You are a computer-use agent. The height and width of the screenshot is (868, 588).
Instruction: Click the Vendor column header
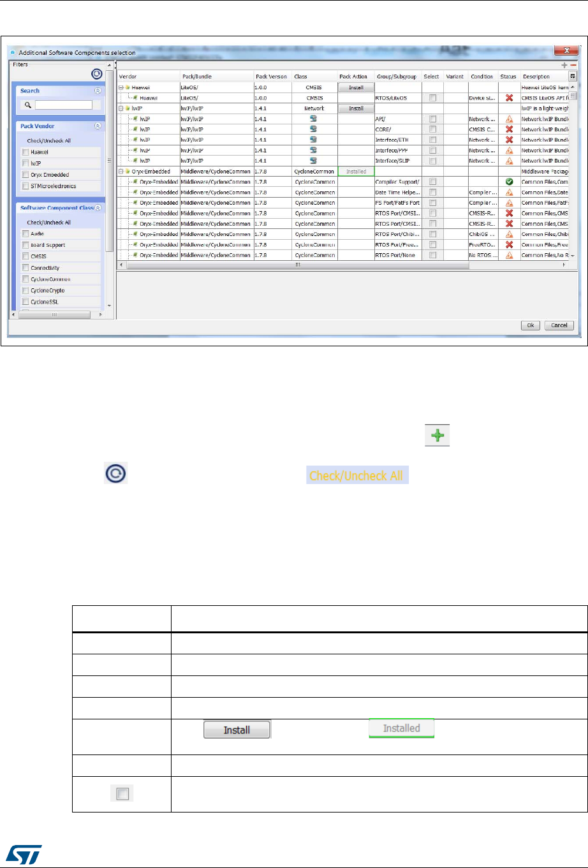coord(148,77)
